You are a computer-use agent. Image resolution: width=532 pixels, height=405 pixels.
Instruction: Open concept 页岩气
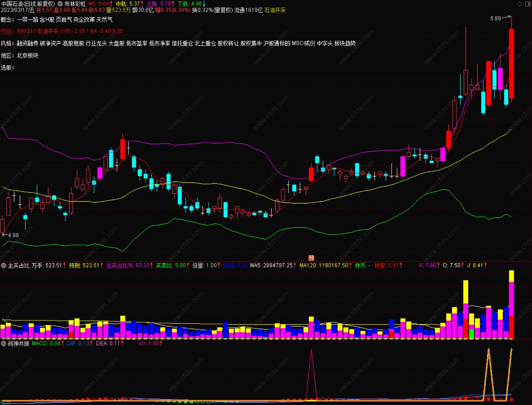pyautogui.click(x=64, y=20)
